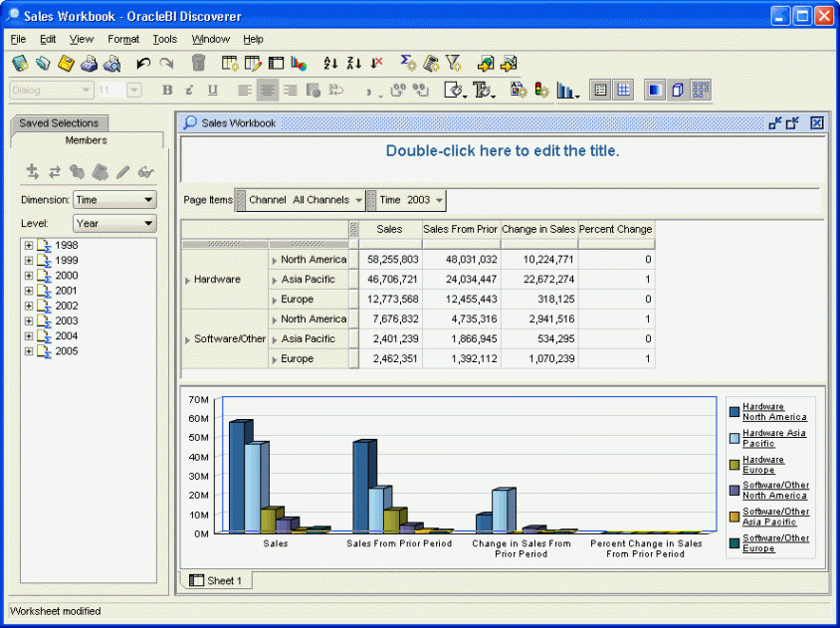Click the New Total sigma icon
The width and height of the screenshot is (840, 628).
coord(408,64)
